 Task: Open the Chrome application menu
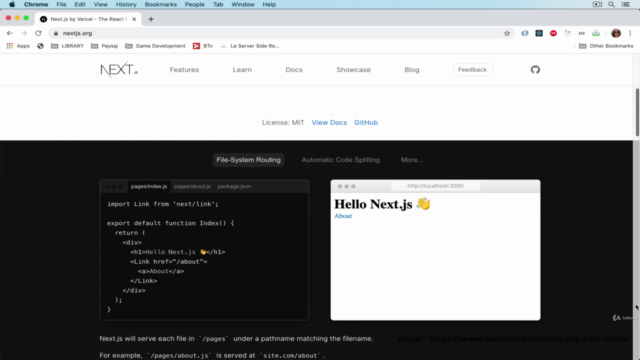coord(36,4)
